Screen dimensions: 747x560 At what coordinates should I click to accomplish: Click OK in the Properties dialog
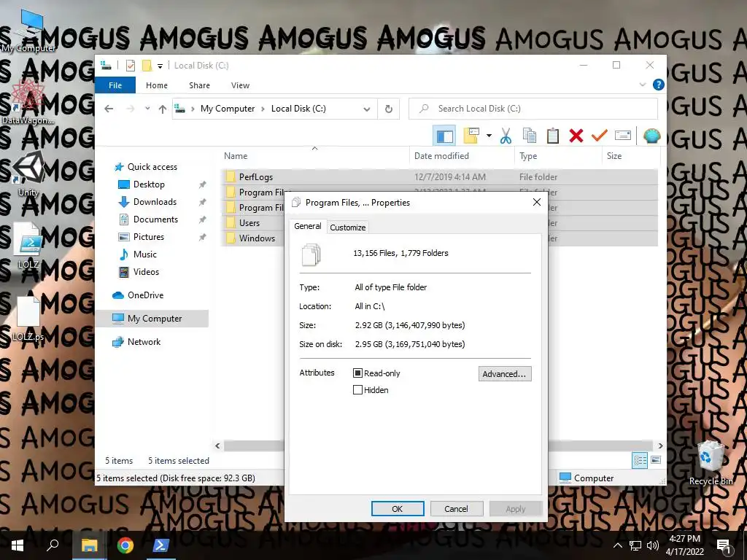tap(398, 508)
